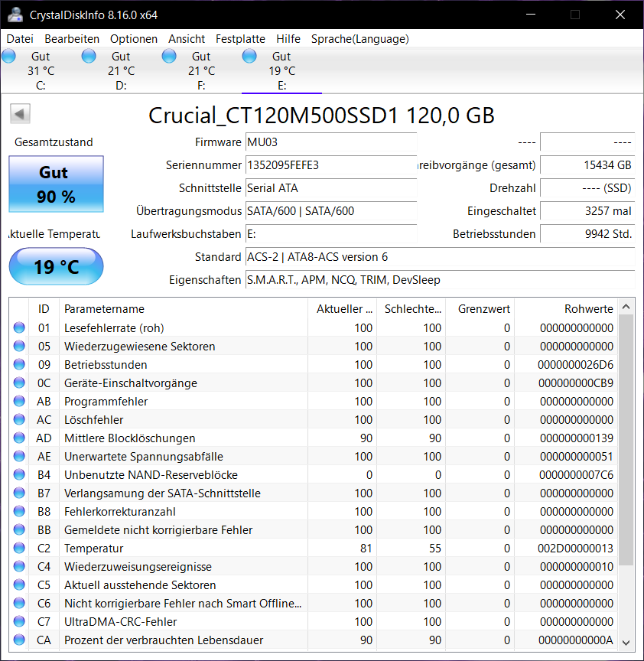Open the Ansicht menu

[x=187, y=39]
